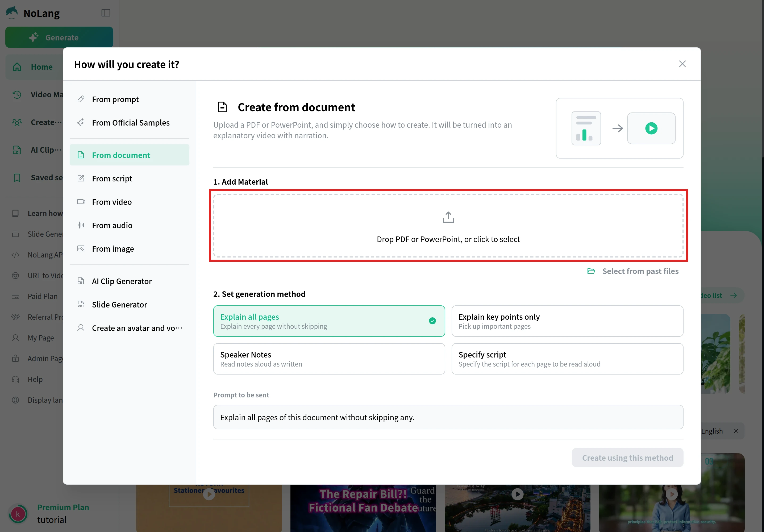The image size is (766, 532).
Task: Click the Generate button in the sidebar
Action: click(59, 37)
